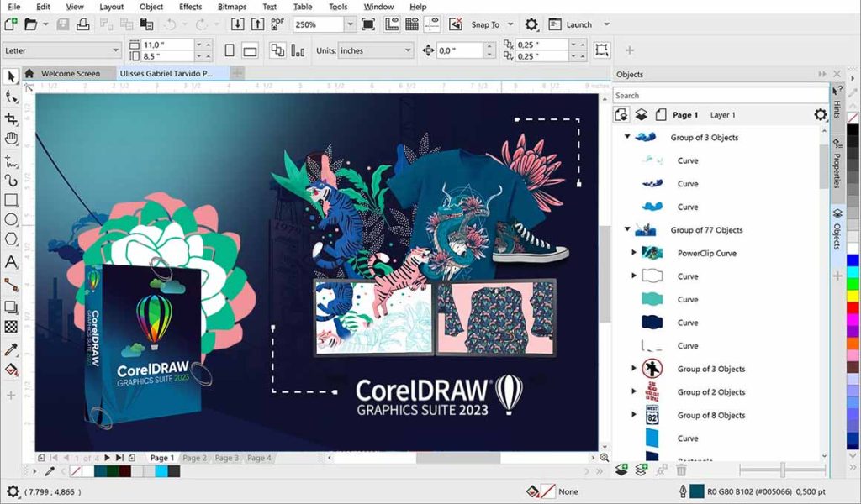The image size is (861, 504).
Task: Open the Layout menu
Action: coord(112,7)
